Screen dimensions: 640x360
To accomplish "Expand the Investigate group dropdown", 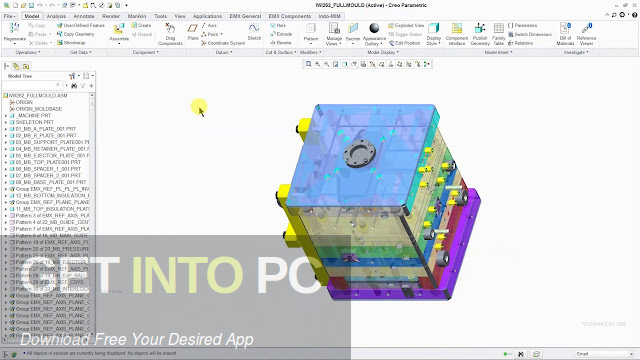I will (576, 52).
